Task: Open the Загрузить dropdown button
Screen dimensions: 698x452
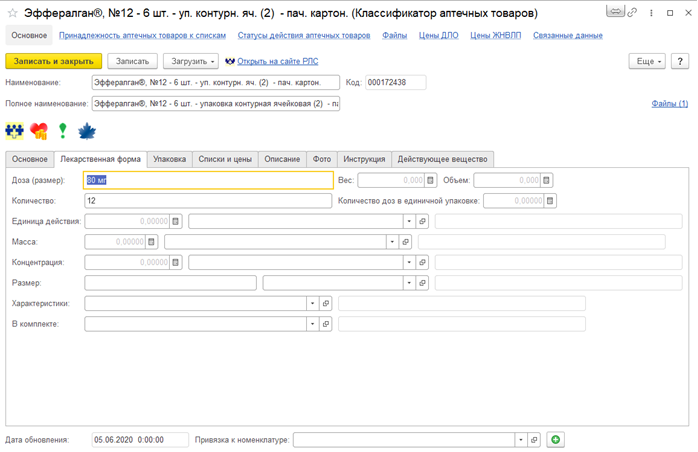Action: (191, 61)
